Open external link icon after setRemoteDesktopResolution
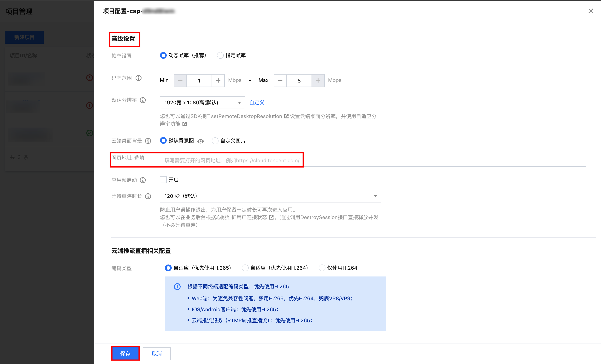This screenshot has width=601, height=364. click(286, 116)
